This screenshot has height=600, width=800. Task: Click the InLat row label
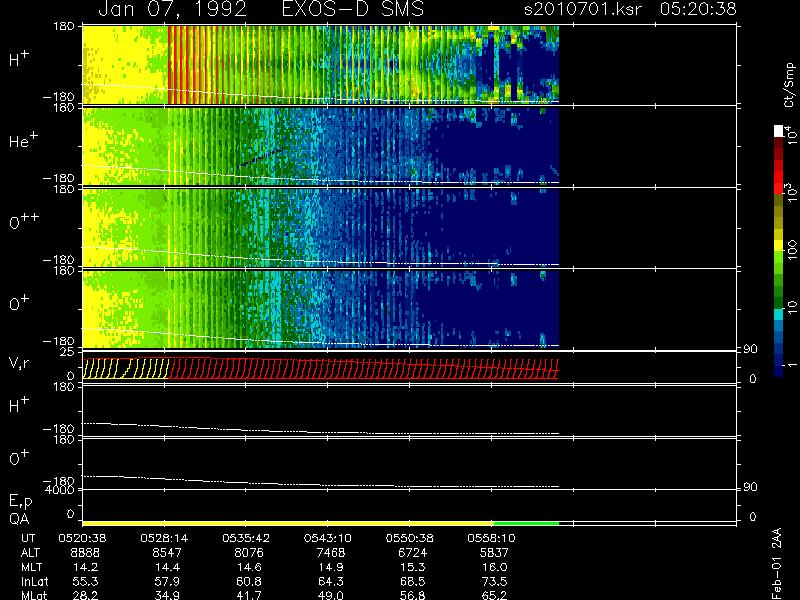point(34,581)
